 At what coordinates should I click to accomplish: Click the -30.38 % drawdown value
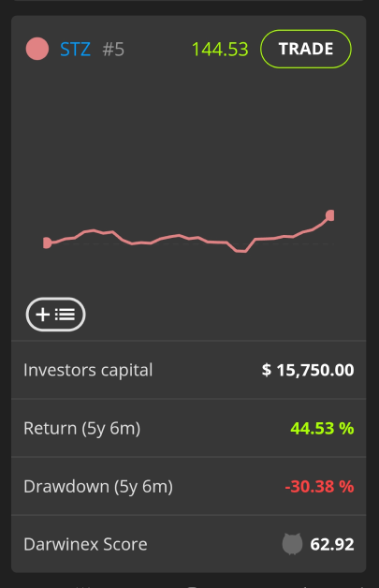319,486
